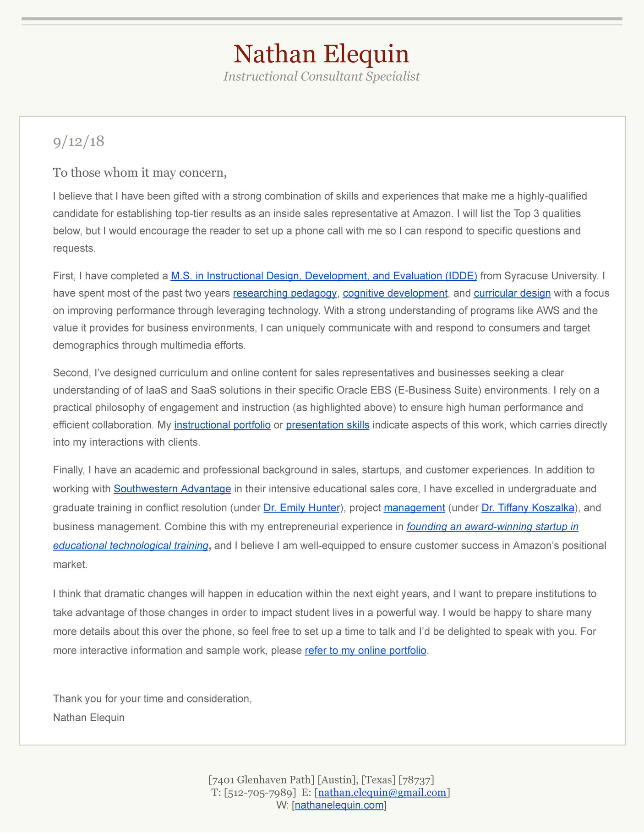The image size is (644, 833).
Task: Click the project management link
Action: click(x=414, y=508)
